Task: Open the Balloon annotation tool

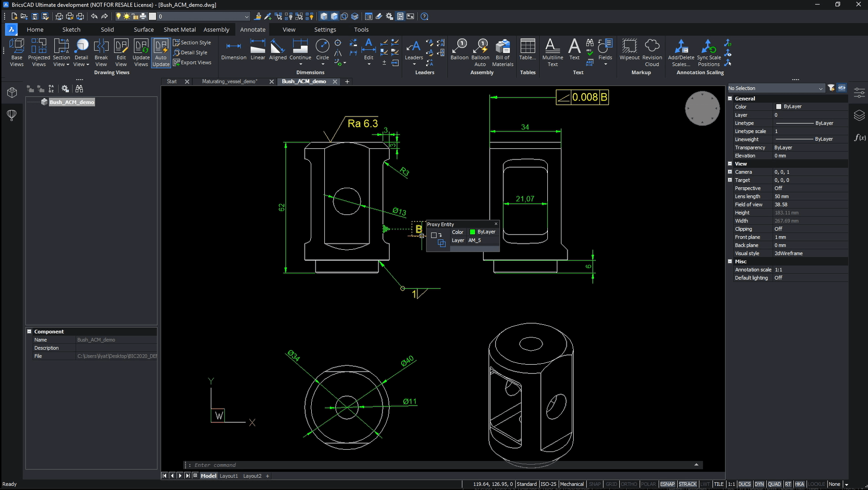Action: point(459,52)
